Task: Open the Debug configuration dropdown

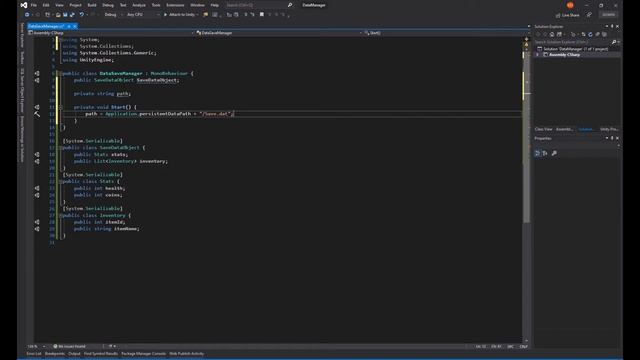Action: [x=113, y=15]
